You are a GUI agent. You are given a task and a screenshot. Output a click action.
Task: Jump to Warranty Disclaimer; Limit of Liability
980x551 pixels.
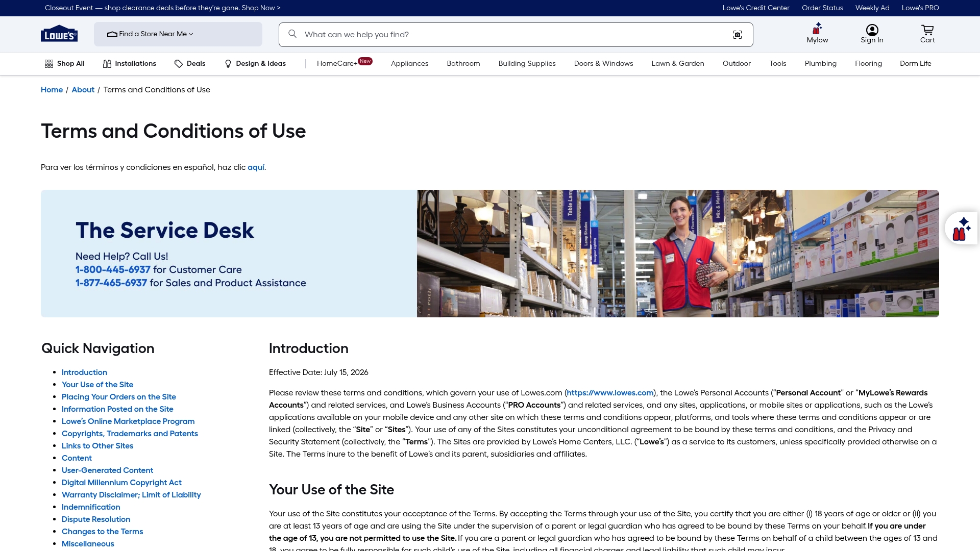click(x=131, y=495)
